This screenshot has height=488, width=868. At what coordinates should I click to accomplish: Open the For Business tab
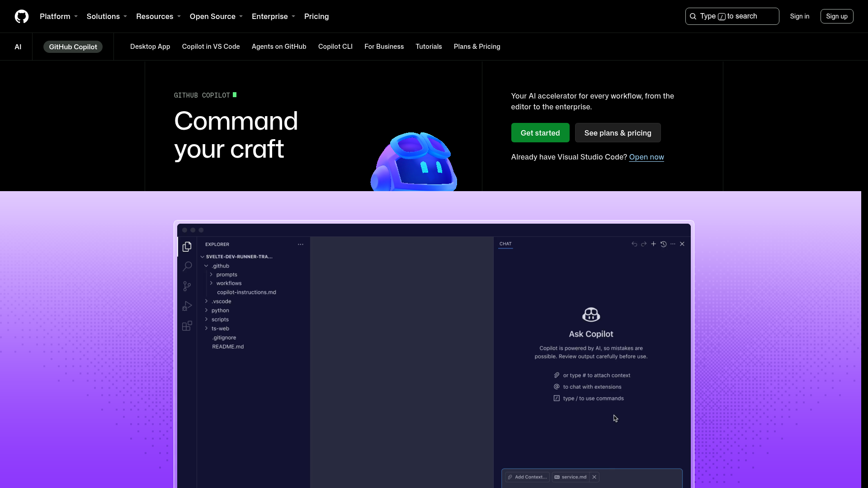pos(384,47)
